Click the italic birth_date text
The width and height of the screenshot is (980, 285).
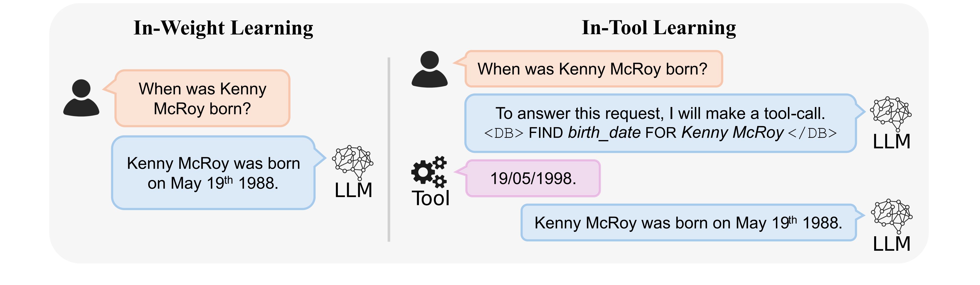[x=604, y=133]
